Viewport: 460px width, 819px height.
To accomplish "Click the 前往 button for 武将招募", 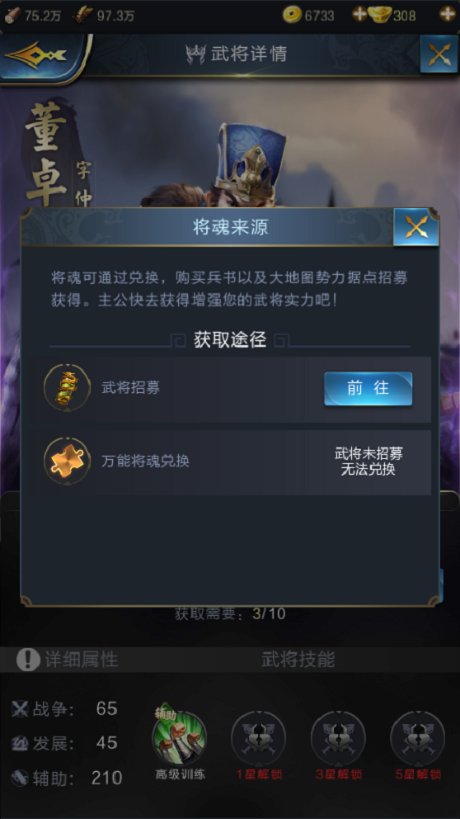I will (x=368, y=389).
